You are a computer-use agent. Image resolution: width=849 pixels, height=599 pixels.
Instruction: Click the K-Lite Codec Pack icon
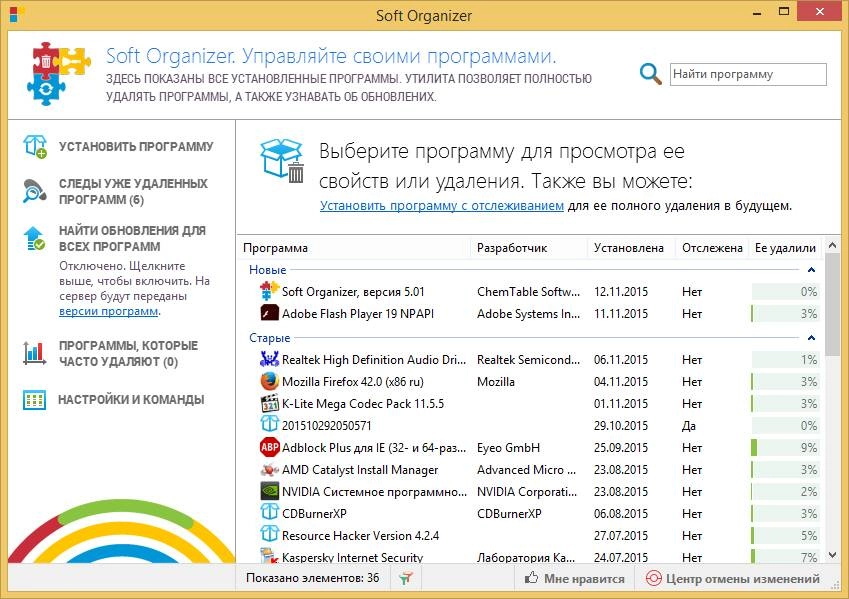[270, 403]
